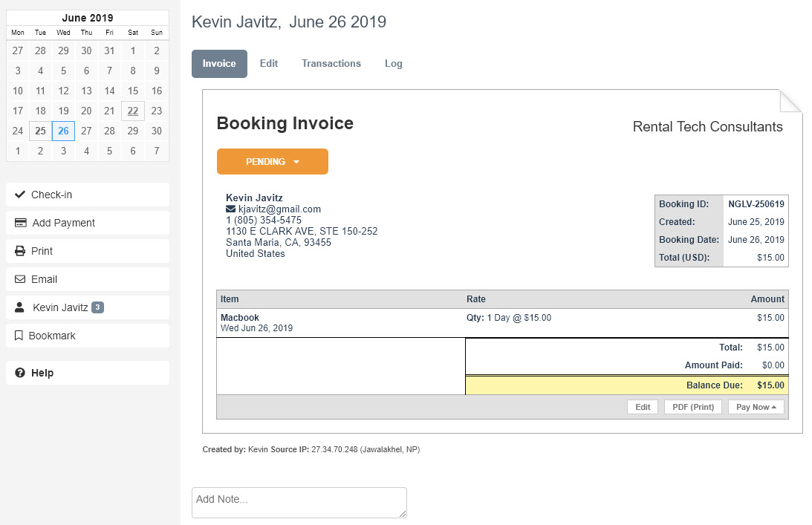Viewport: 812px width, 525px height.
Task: Click the Santa Maria, CA, 93455 line
Action: tap(278, 242)
